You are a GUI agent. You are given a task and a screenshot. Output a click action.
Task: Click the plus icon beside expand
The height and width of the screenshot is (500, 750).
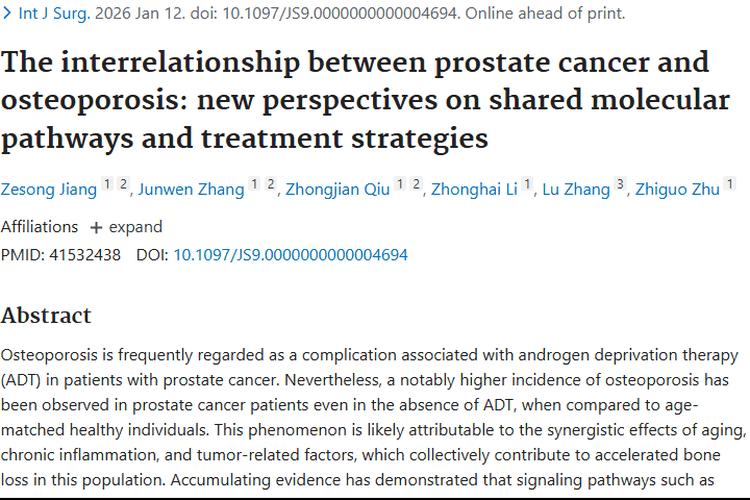[x=96, y=227]
